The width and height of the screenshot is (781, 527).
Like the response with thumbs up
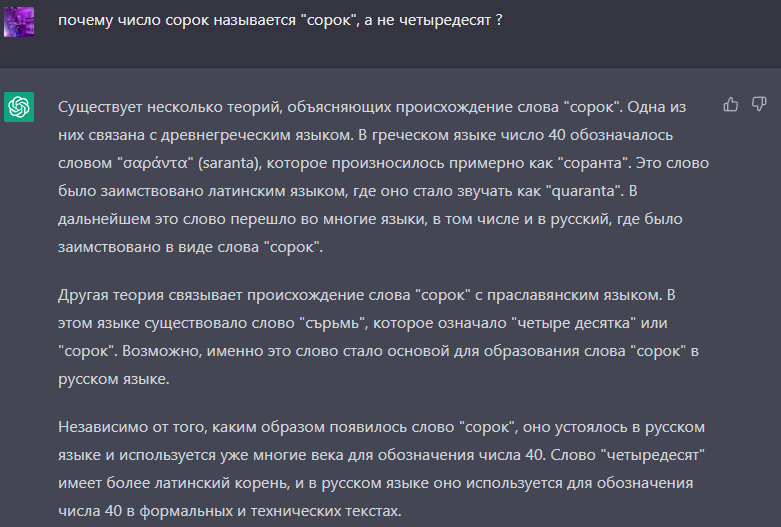731,104
